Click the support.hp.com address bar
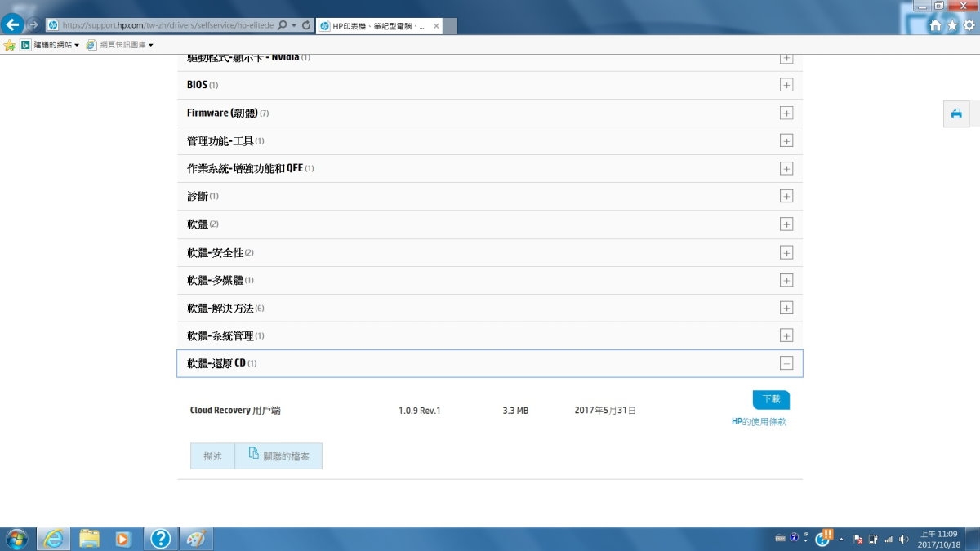Screen dimensions: 980x551 167,25
